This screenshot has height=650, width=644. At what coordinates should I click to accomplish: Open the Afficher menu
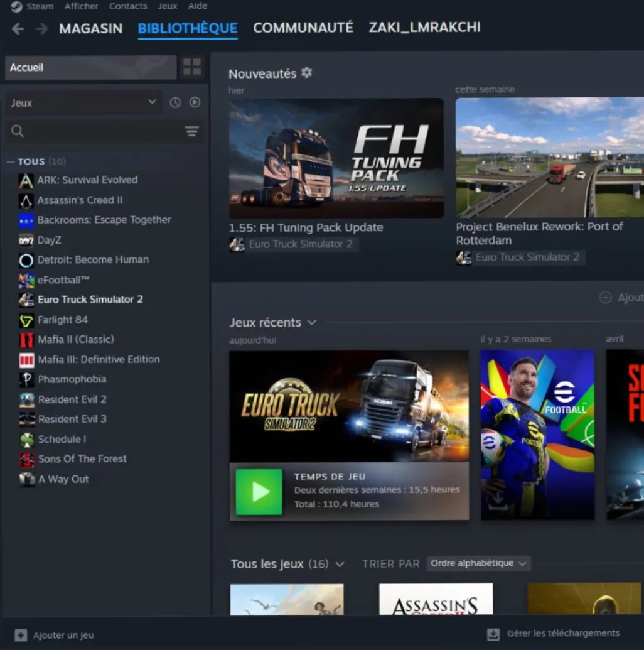click(81, 6)
